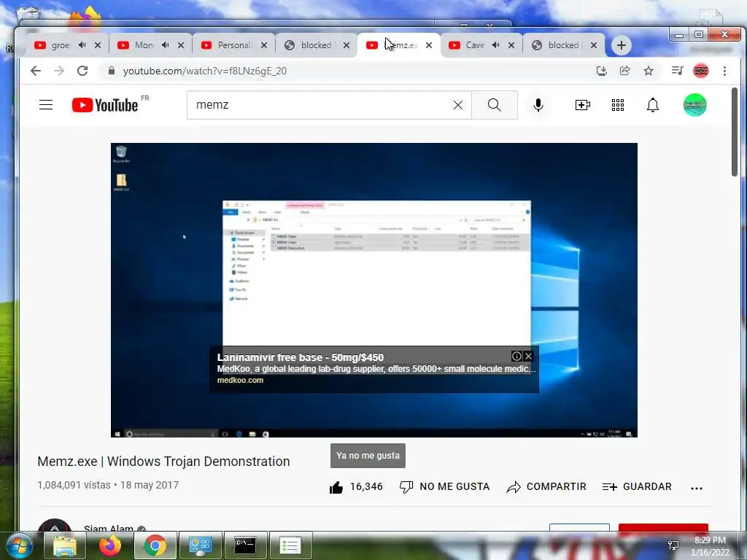Open the account avatar menu
This screenshot has height=560, width=747.
[694, 105]
